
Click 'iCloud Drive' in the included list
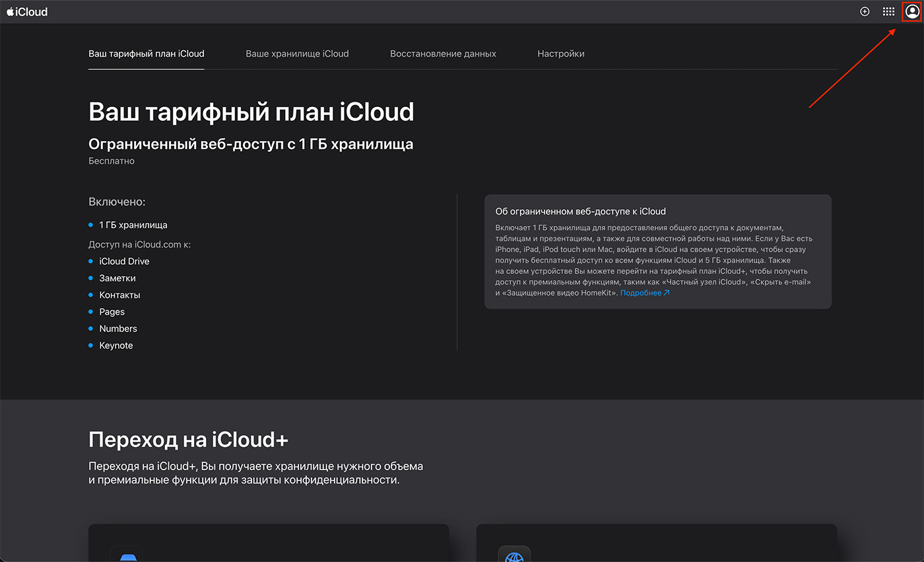124,262
